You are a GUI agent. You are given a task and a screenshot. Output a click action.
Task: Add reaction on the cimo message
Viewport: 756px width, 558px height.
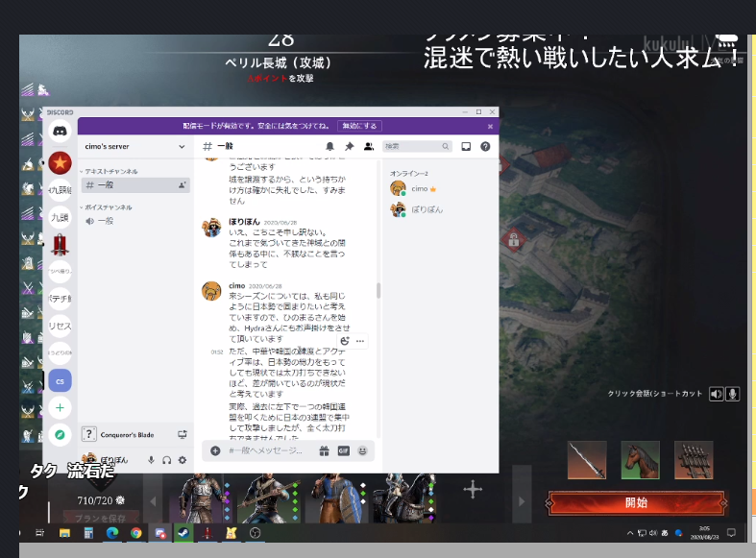[x=345, y=341]
